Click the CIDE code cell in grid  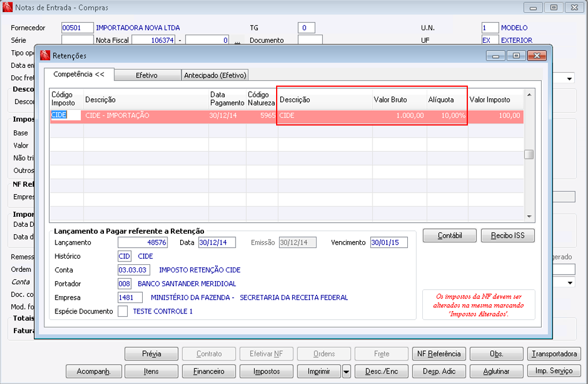pyautogui.click(x=66, y=115)
